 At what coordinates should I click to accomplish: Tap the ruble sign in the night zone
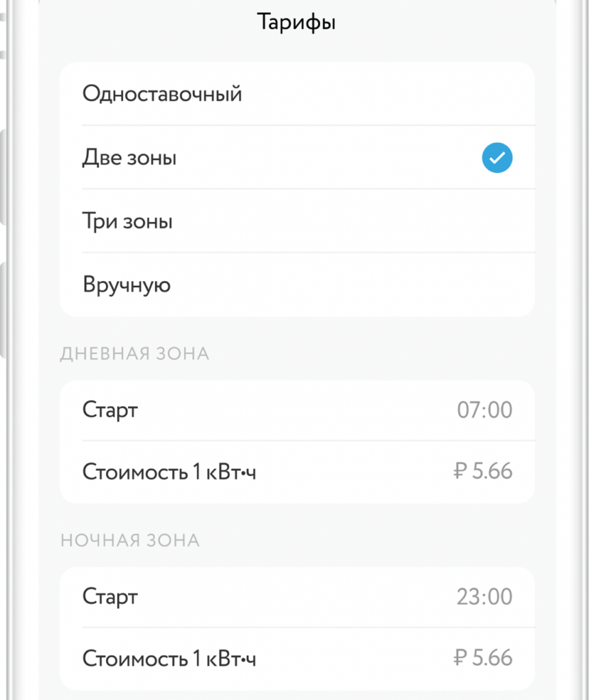(460, 658)
